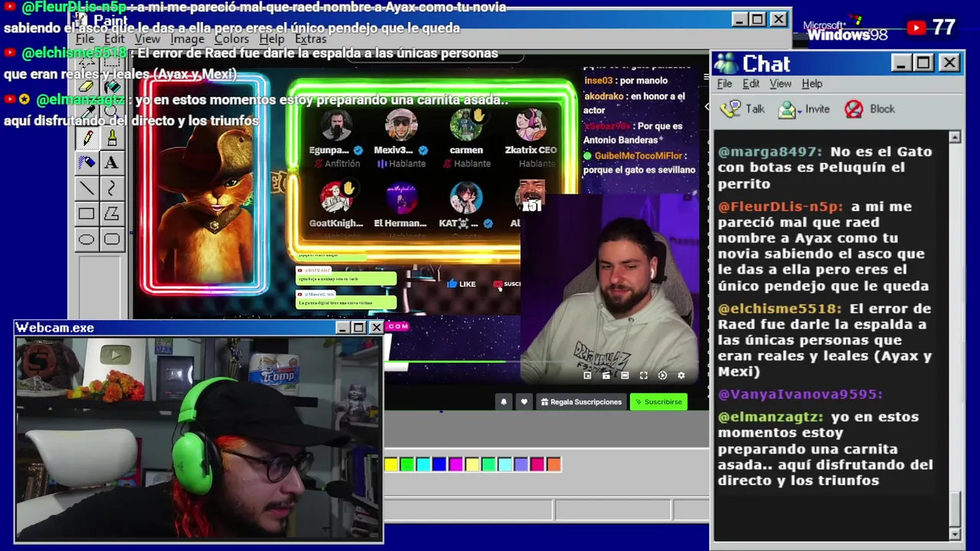Click the notification bell under the stream
Image resolution: width=980 pixels, height=551 pixels.
(x=504, y=402)
